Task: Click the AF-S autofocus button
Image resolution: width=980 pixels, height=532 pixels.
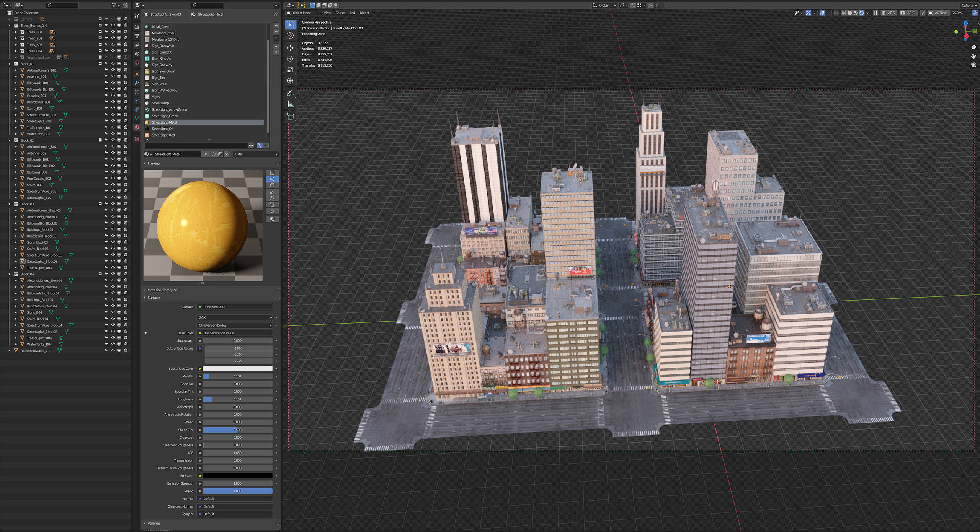Action: (x=889, y=13)
